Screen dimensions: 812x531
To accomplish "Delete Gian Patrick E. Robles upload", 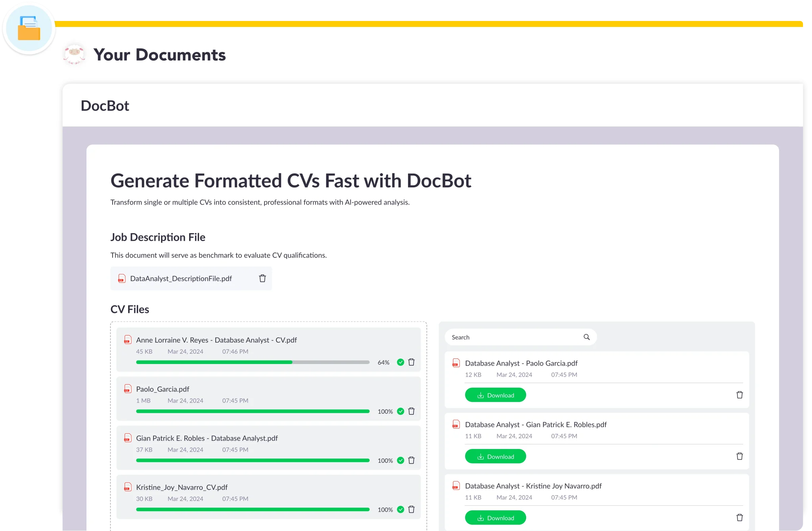I will click(x=411, y=460).
